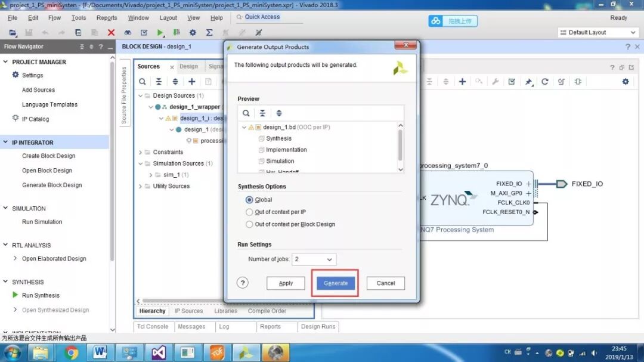Screen dimensions: 644x362
Task: Collapse the RTL ANALYSIS section
Action: (5, 245)
